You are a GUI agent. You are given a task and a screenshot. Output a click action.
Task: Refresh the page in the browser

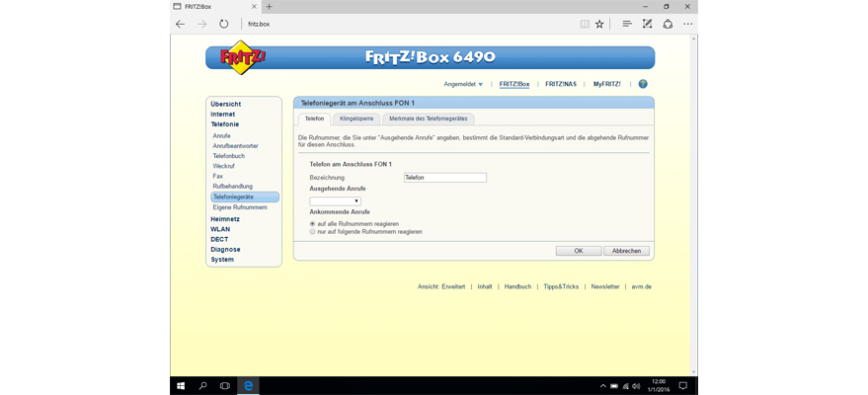[x=224, y=24]
